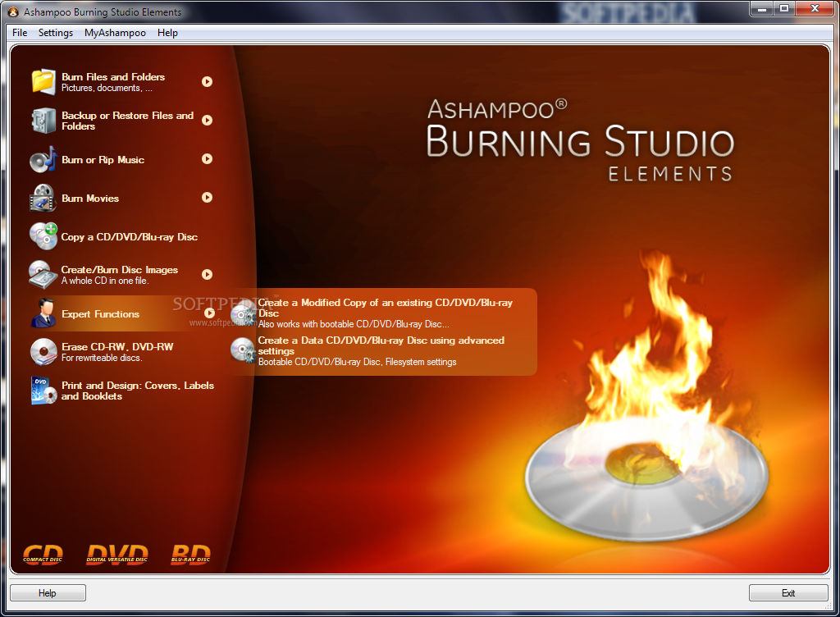
Task: Minimize the Ashampoo Burning Studio window
Action: 762,8
